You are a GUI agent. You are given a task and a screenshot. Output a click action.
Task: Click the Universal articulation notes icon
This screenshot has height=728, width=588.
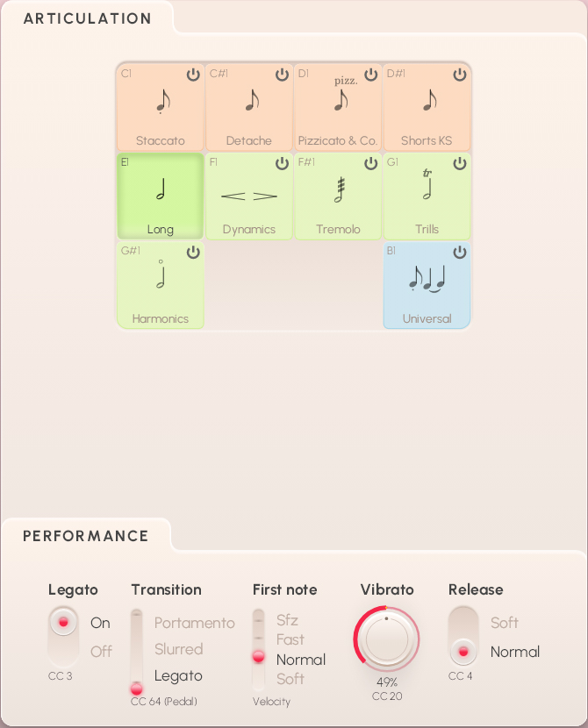(x=427, y=280)
